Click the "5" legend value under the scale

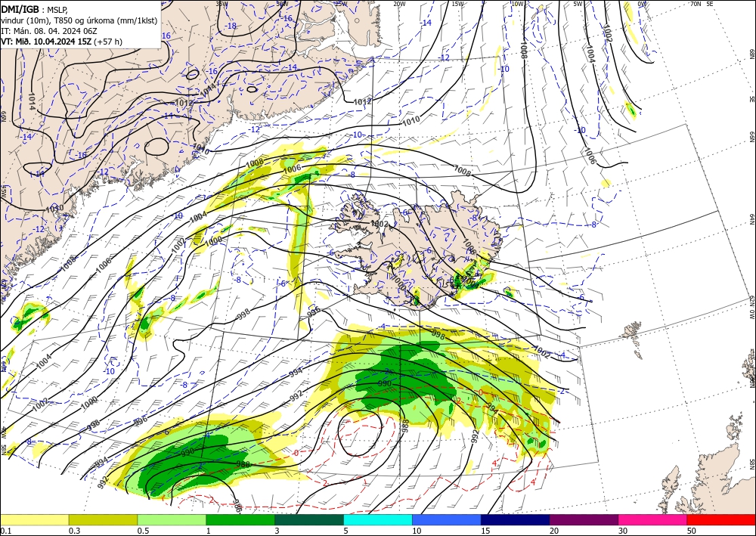[346, 531]
